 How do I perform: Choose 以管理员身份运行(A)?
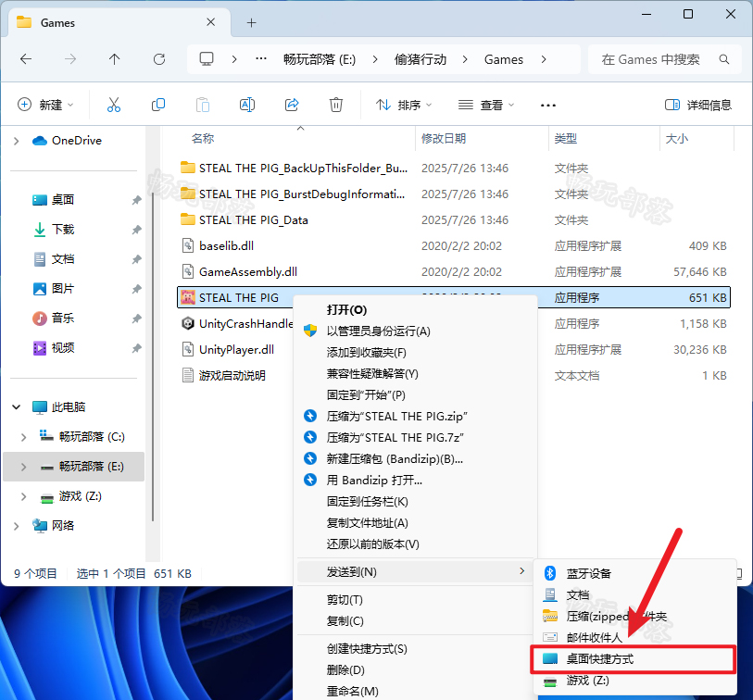pyautogui.click(x=415, y=331)
